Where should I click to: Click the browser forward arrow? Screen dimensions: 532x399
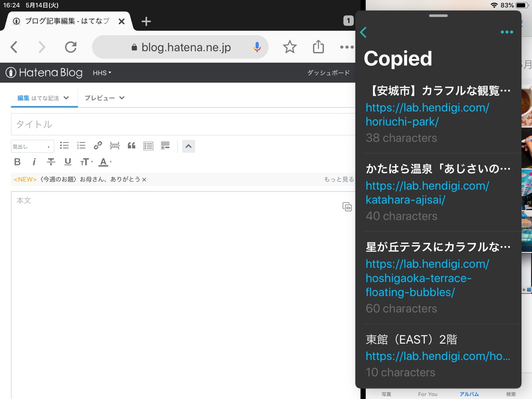click(42, 47)
